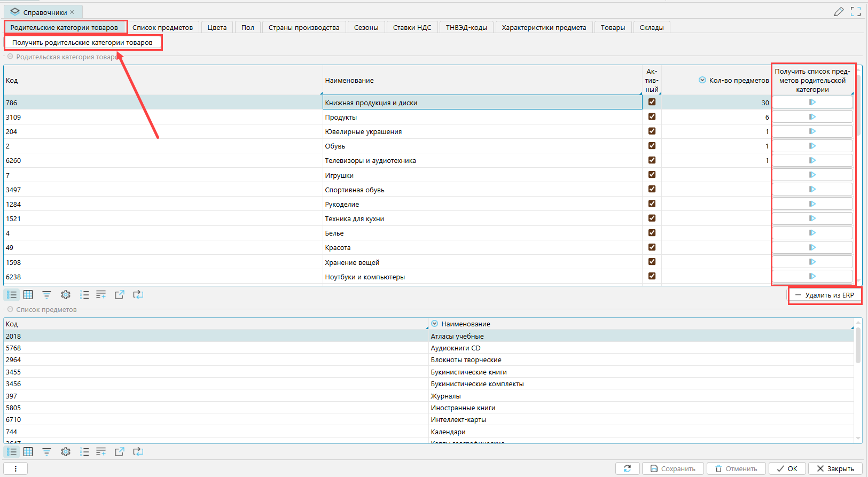Toggle active checkbox for Игрушки row
The image size is (868, 477).
pyautogui.click(x=652, y=175)
